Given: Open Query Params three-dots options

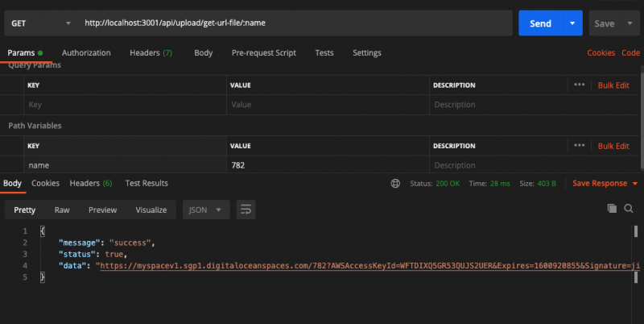Looking at the screenshot, I should coord(580,85).
